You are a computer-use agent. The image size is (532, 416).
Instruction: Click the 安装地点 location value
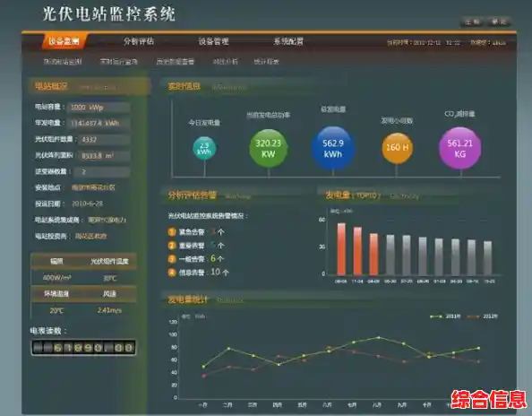[x=93, y=187]
